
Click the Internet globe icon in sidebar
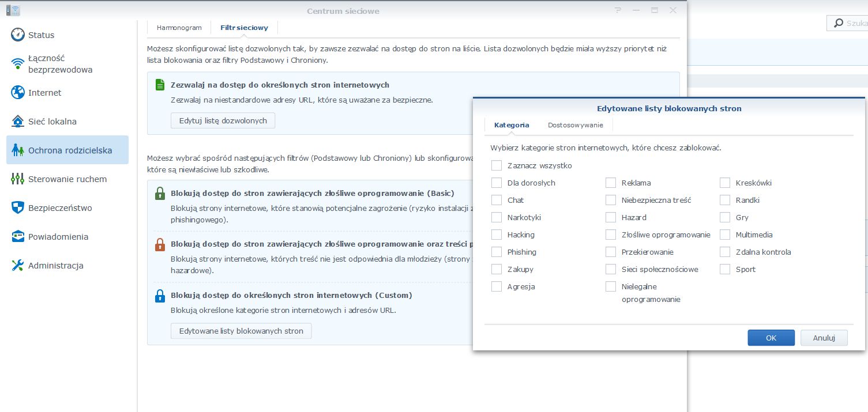(x=18, y=92)
